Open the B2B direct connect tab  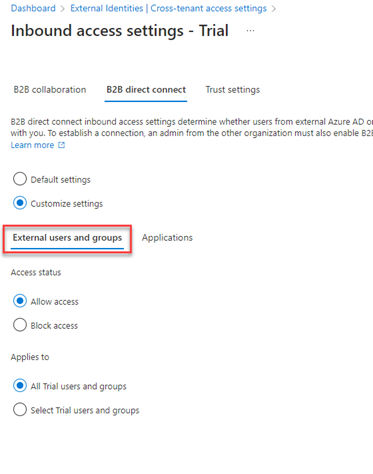[x=146, y=90]
